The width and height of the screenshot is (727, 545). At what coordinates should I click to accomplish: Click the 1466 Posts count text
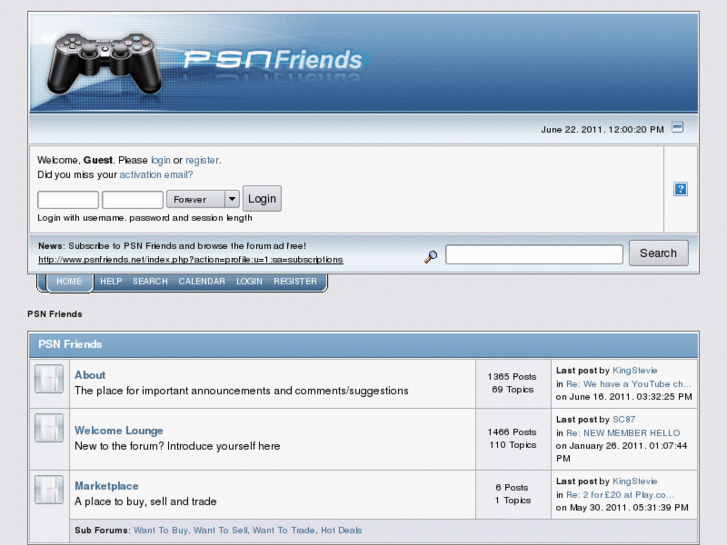[512, 432]
